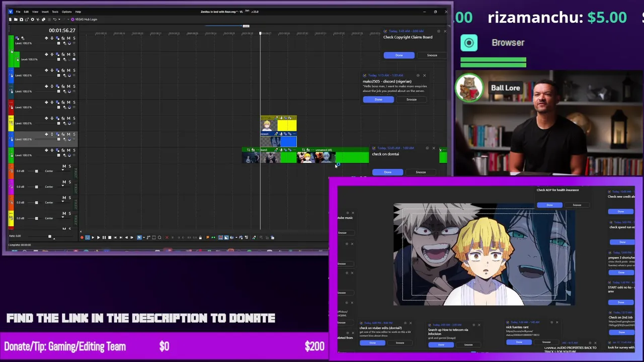Click the Browser source icon in overlay

pyautogui.click(x=469, y=43)
